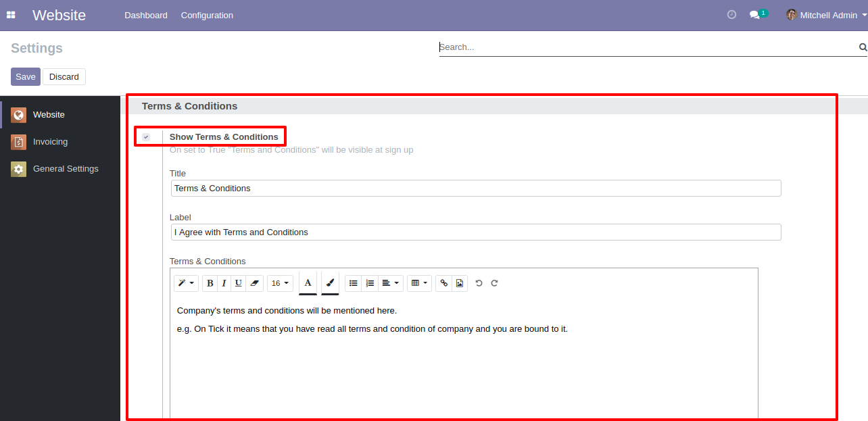The width and height of the screenshot is (868, 421).
Task: Click the line starting "e.g. On Tick"
Action: 372,329
